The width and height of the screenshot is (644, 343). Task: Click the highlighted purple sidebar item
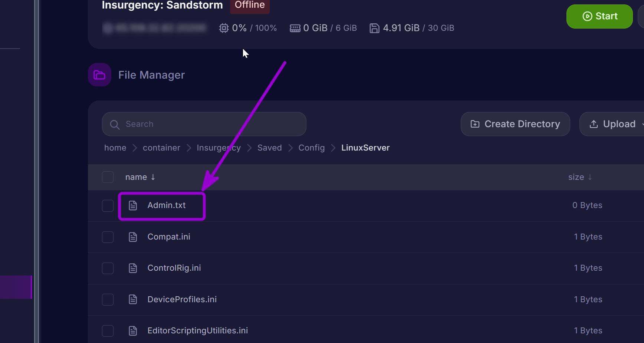[16, 287]
